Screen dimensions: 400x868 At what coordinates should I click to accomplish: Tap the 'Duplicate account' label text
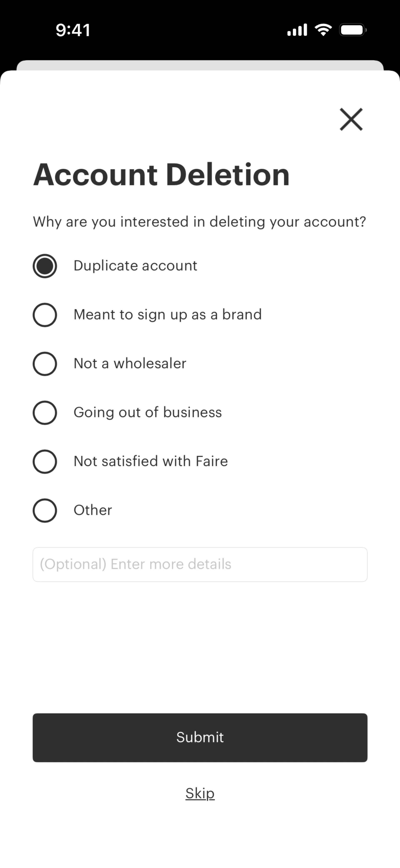click(135, 266)
